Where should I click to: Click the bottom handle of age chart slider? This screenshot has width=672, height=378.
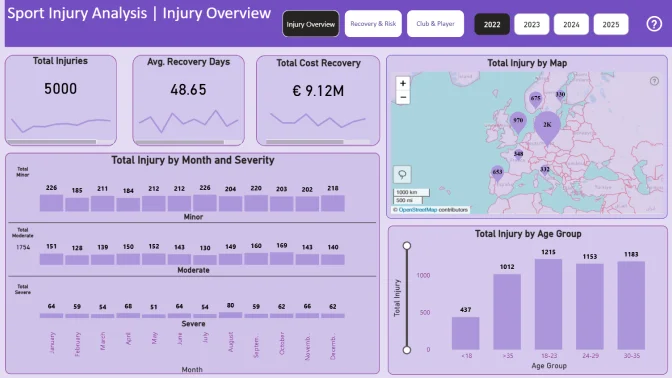pyautogui.click(x=407, y=350)
